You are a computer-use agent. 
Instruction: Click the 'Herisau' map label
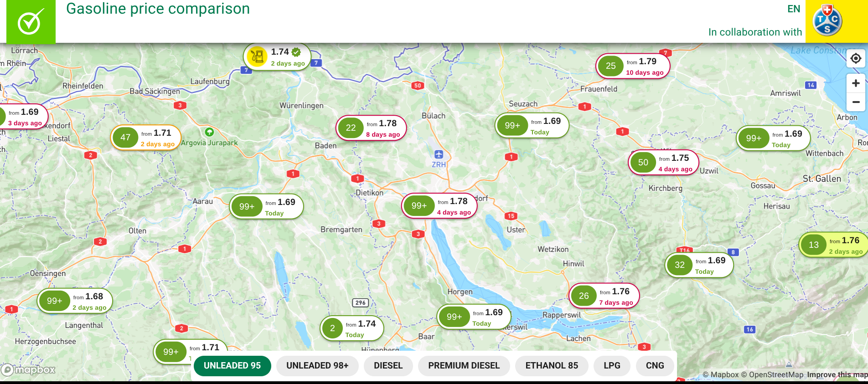click(776, 206)
